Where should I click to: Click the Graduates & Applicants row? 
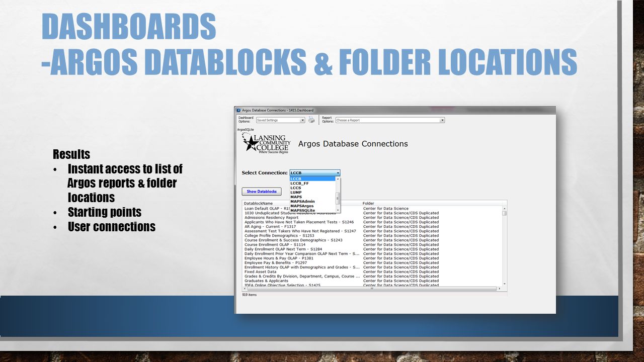pyautogui.click(x=372, y=281)
